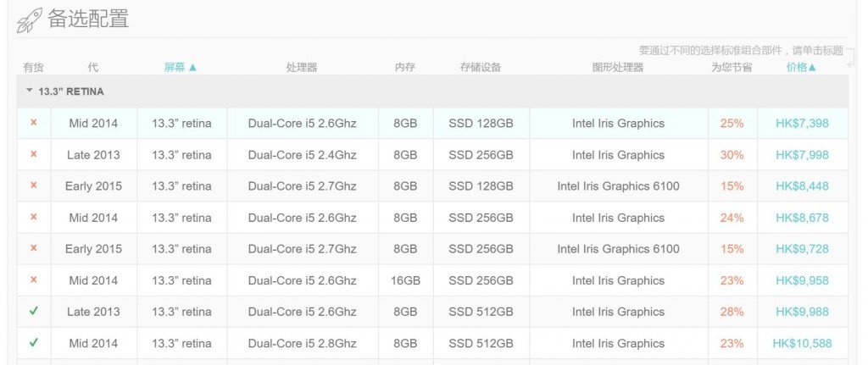Select the Dual-Core i5 2.8Ghz processor cell

[303, 344]
